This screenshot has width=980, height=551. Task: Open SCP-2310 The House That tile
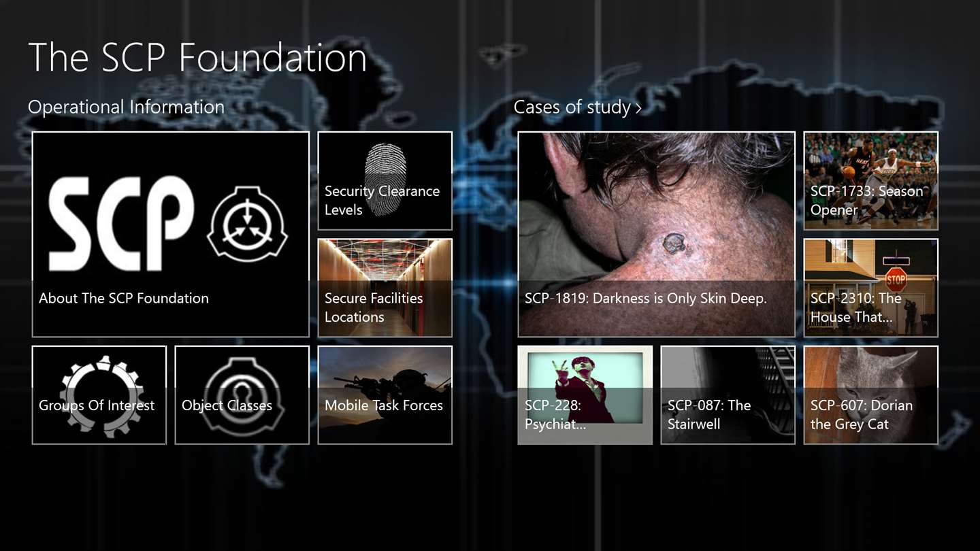tap(871, 288)
